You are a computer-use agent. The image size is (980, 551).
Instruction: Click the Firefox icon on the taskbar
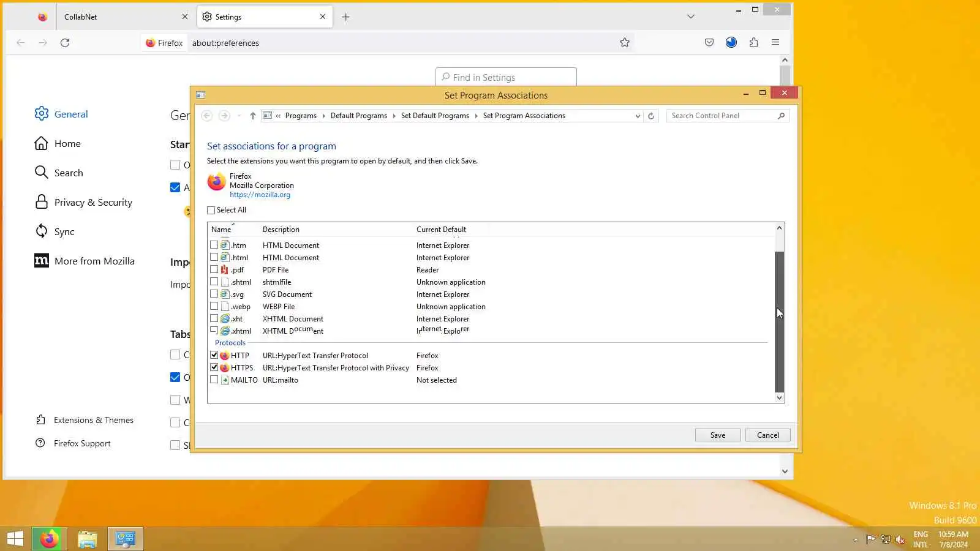pos(50,539)
